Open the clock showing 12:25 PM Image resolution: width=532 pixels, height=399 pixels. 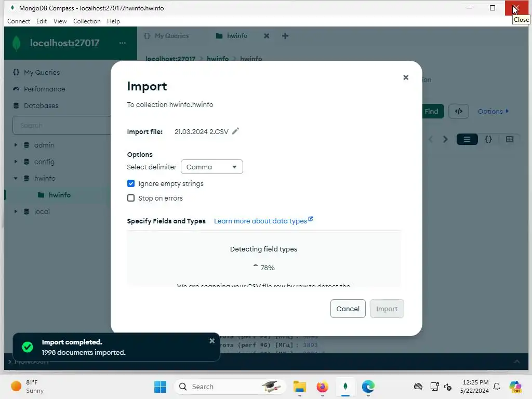474,387
